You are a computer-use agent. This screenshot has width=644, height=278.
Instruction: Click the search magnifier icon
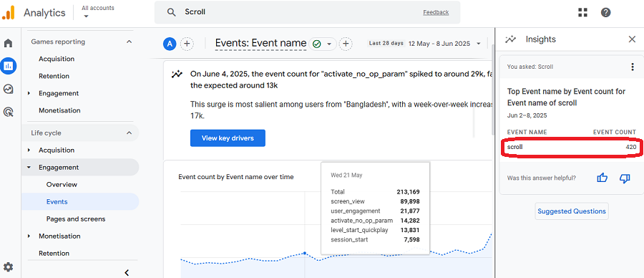pos(171,12)
